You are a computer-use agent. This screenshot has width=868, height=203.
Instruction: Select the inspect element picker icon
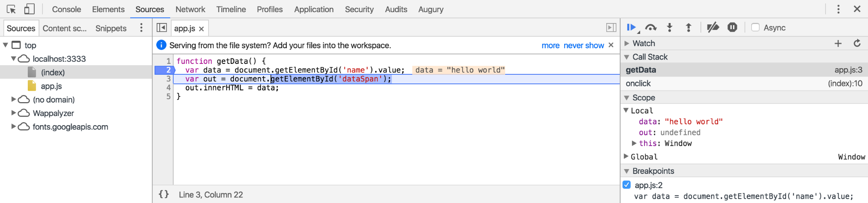point(11,9)
